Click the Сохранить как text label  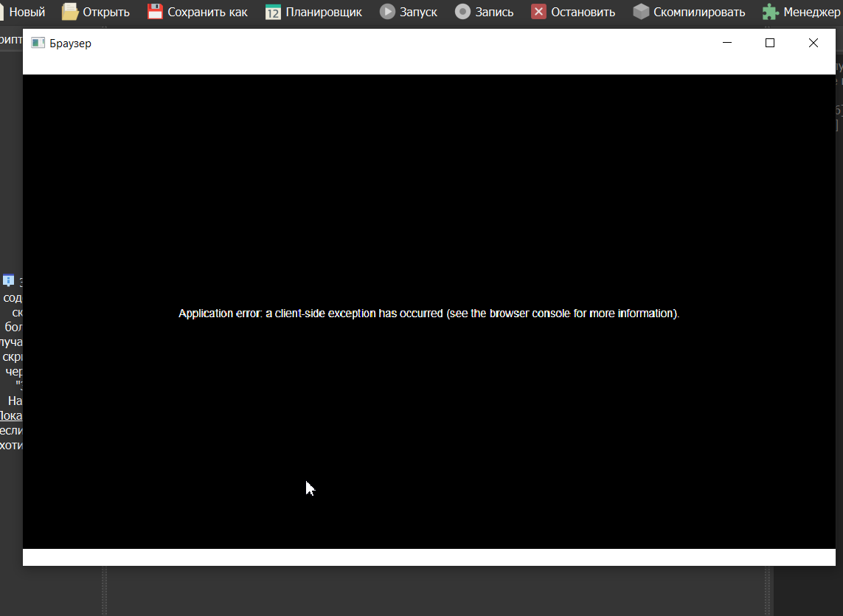click(207, 12)
